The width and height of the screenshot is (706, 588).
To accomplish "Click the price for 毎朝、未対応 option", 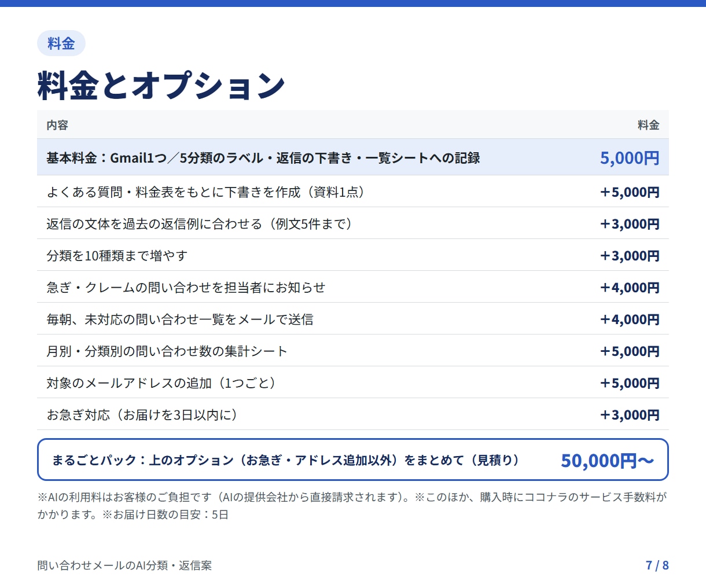I will click(x=630, y=319).
